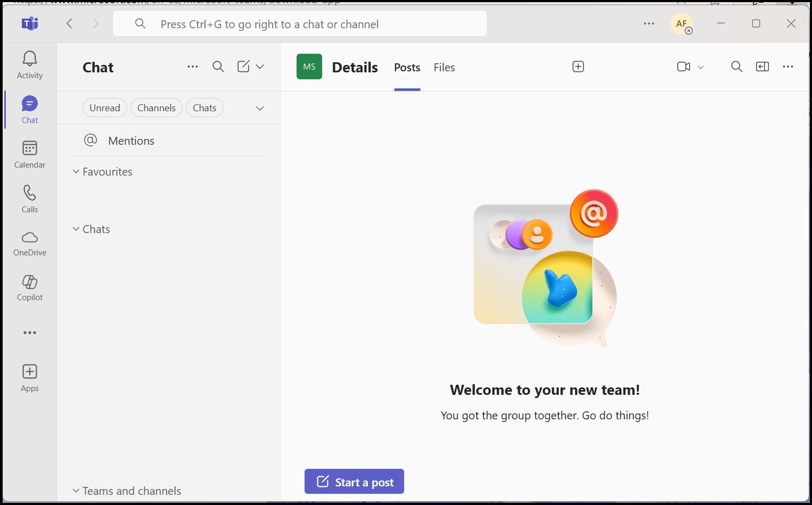The image size is (812, 505).
Task: Open OneDrive cloud icon in sidebar
Action: point(30,237)
